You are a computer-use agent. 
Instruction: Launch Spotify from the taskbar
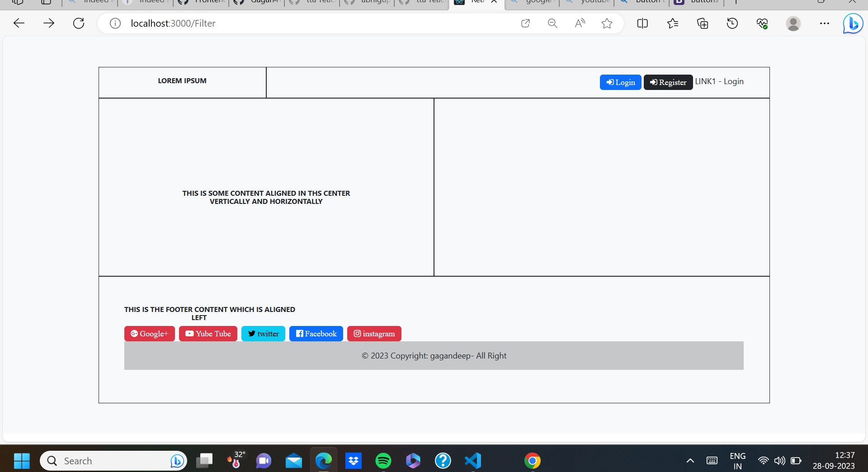point(383,461)
